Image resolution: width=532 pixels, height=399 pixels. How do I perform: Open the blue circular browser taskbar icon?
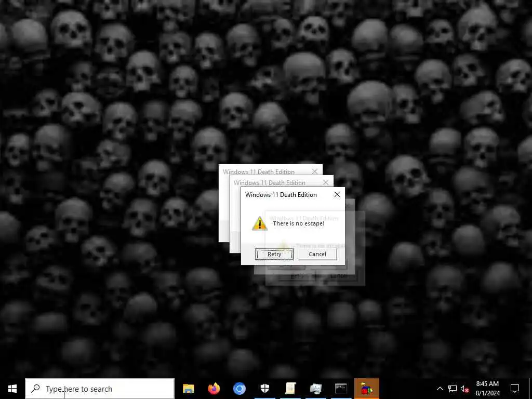point(239,389)
